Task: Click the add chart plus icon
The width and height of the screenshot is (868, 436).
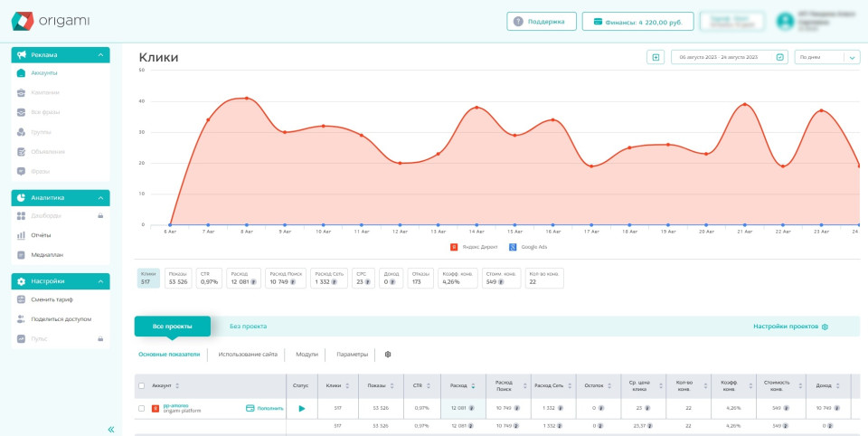Action: coord(656,57)
